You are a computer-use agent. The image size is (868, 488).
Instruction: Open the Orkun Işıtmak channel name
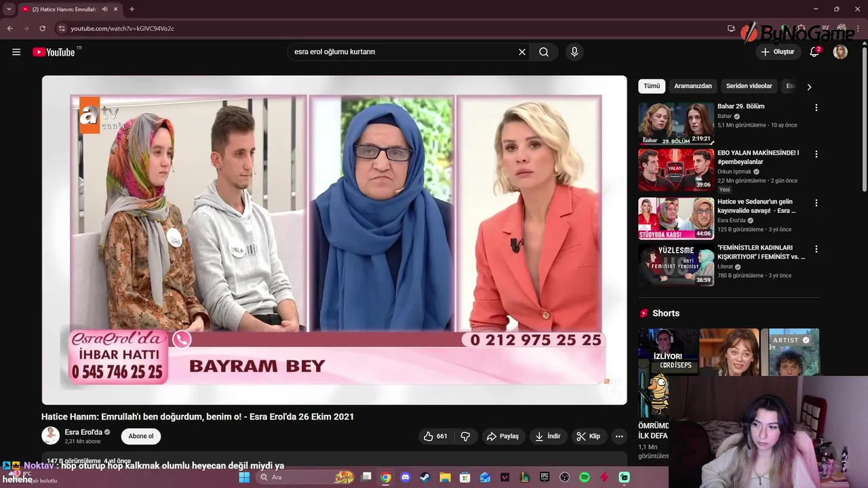[734, 171]
